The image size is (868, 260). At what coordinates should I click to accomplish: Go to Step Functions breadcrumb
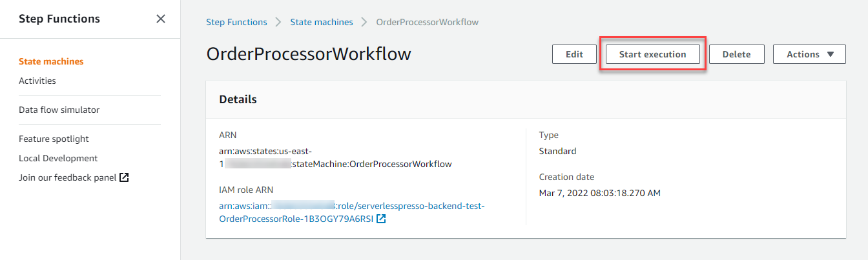[236, 22]
